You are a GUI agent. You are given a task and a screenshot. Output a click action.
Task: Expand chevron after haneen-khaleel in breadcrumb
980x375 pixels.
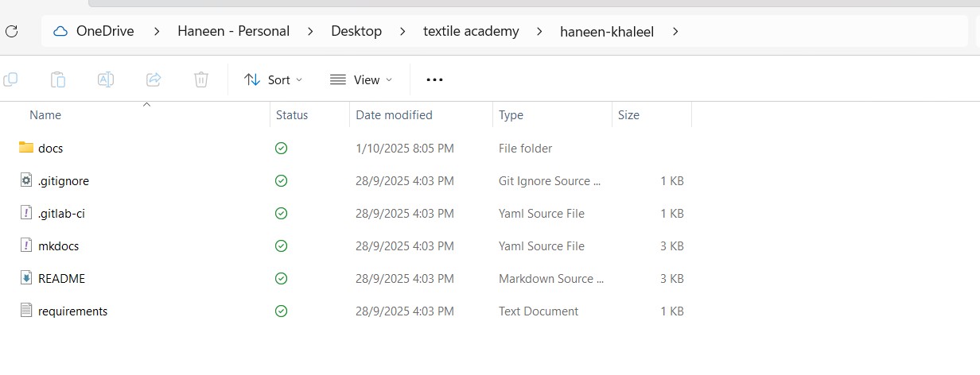click(x=675, y=32)
